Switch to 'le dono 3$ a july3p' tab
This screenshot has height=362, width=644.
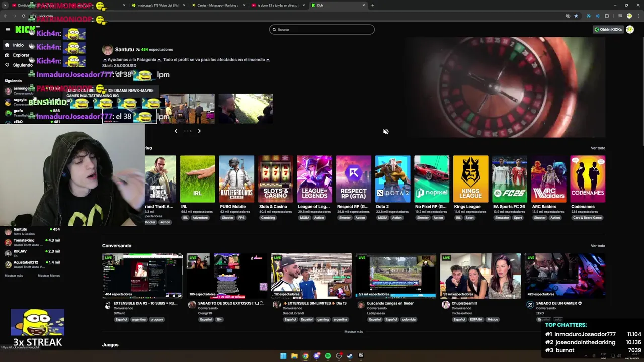click(278, 5)
